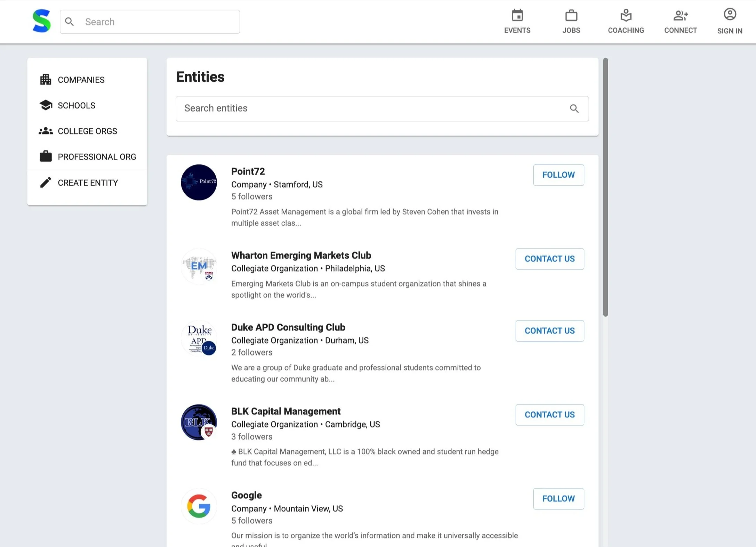756x547 pixels.
Task: Show College Orgs category
Action: pyautogui.click(x=87, y=131)
